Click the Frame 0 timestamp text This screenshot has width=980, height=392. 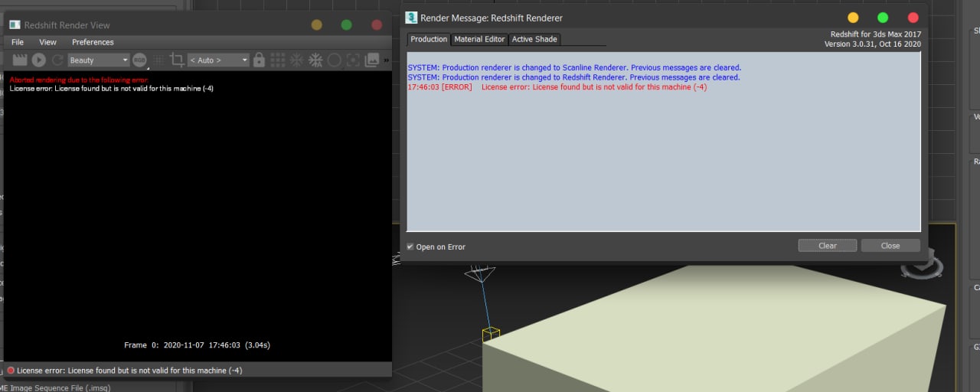click(x=197, y=345)
